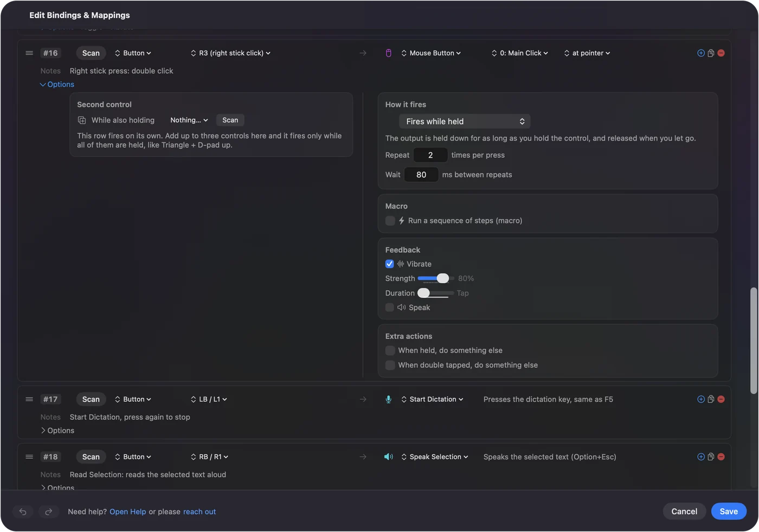Check 'When double tapped, do something else'

(390, 365)
